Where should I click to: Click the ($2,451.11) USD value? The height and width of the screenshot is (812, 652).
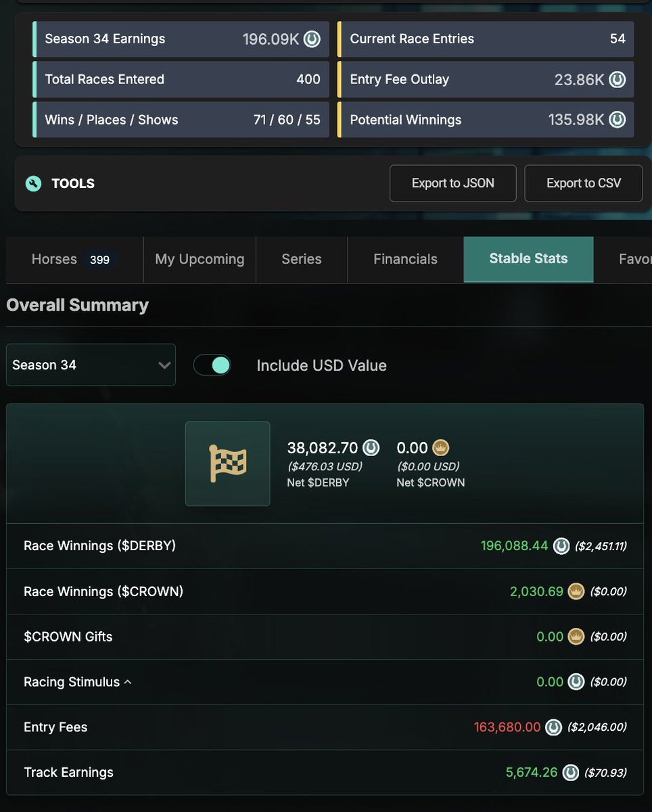pyautogui.click(x=601, y=546)
